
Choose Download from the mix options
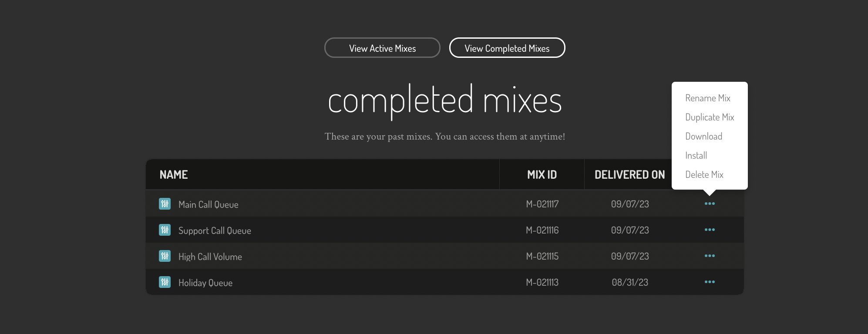703,136
